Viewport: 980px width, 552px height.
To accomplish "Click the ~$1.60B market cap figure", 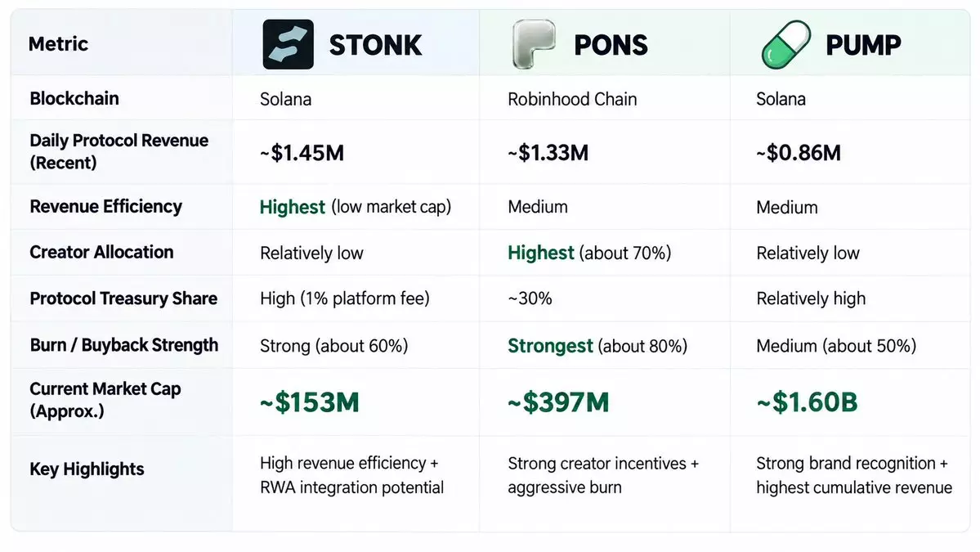I will coord(807,402).
